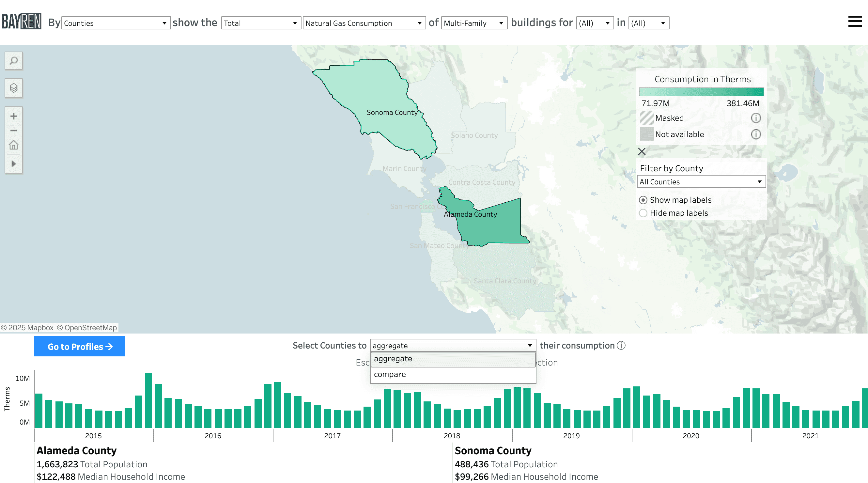Open the map layers control
Image resolution: width=868 pixels, height=483 pixels.
[x=13, y=88]
